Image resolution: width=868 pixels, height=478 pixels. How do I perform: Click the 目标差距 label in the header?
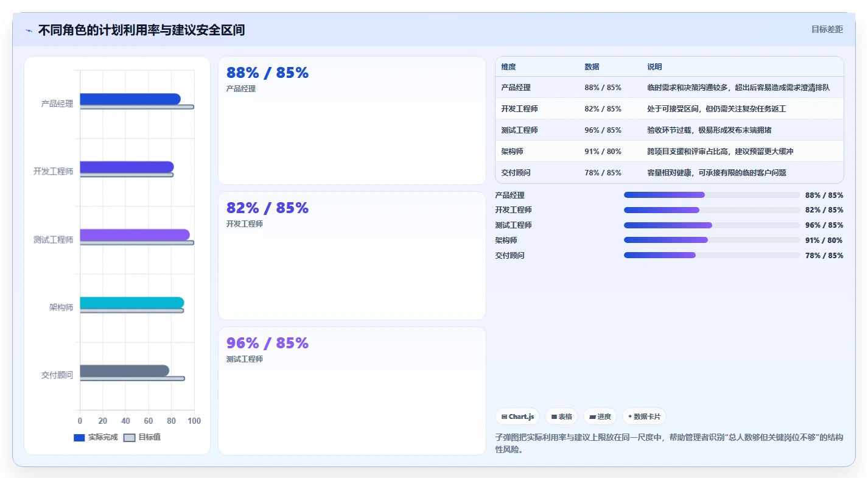point(827,29)
